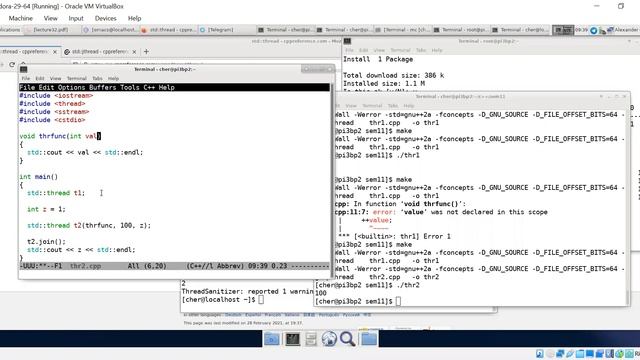
Task: Switch to emacs@localhost taskbar window
Action: 109,30
